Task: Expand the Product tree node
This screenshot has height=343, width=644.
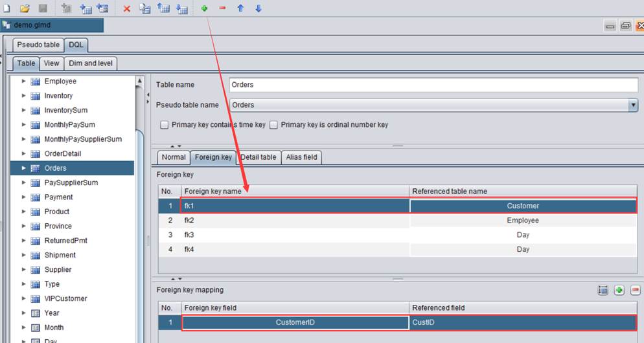Action: (x=24, y=212)
